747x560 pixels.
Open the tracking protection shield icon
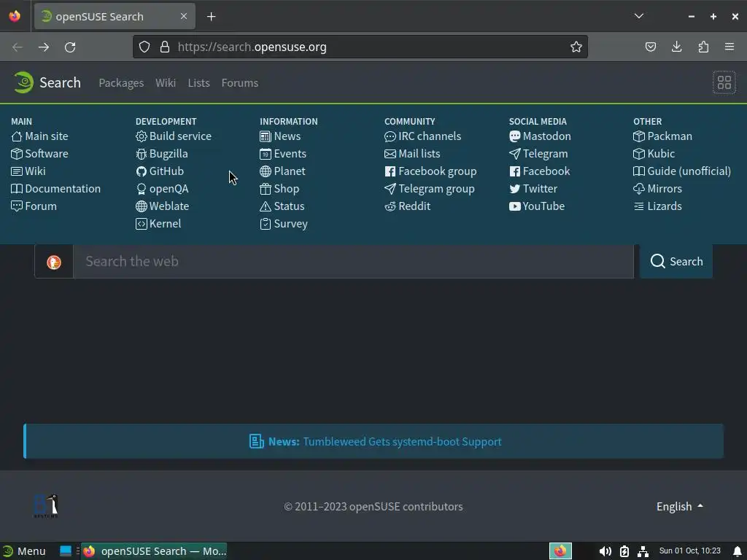click(144, 47)
